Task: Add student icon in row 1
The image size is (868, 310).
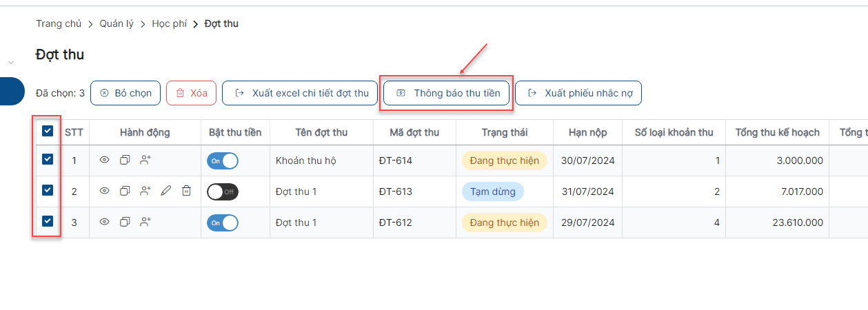Action: click(145, 160)
